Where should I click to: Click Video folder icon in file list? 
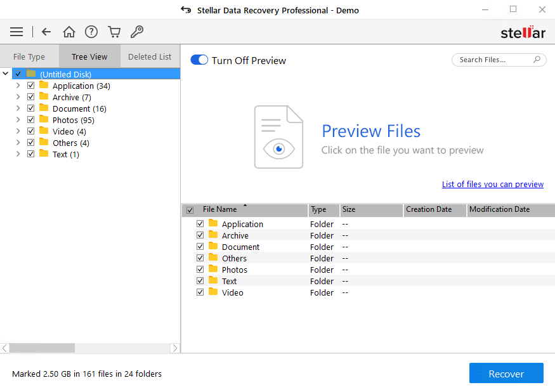click(x=213, y=291)
